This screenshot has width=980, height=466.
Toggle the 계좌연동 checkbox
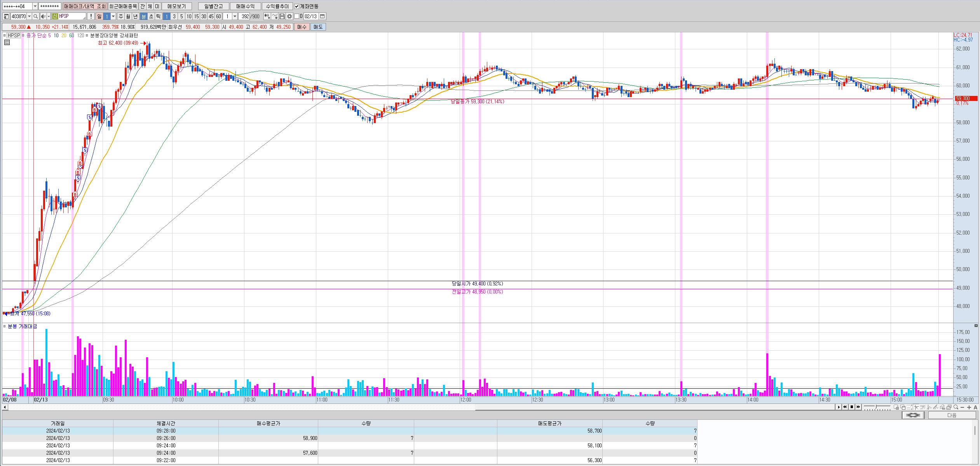(297, 6)
